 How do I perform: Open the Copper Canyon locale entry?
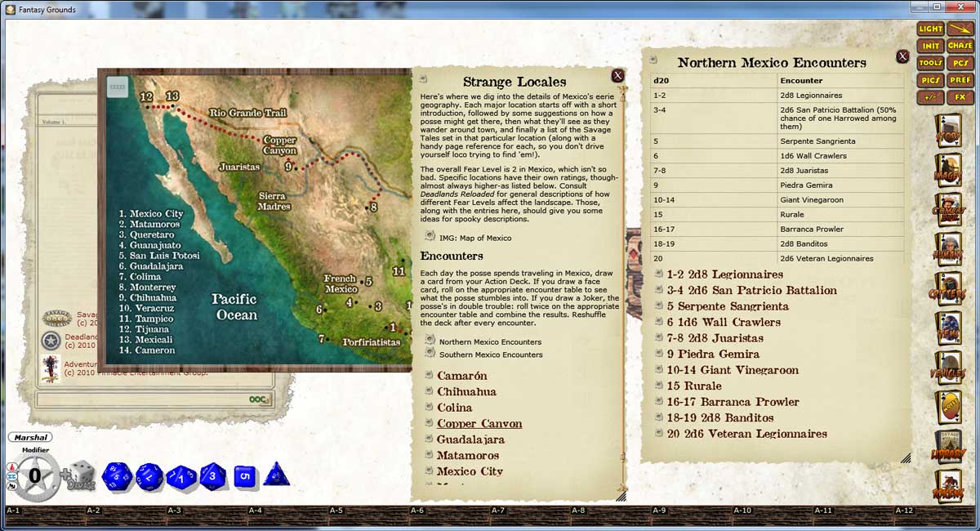pyautogui.click(x=479, y=423)
